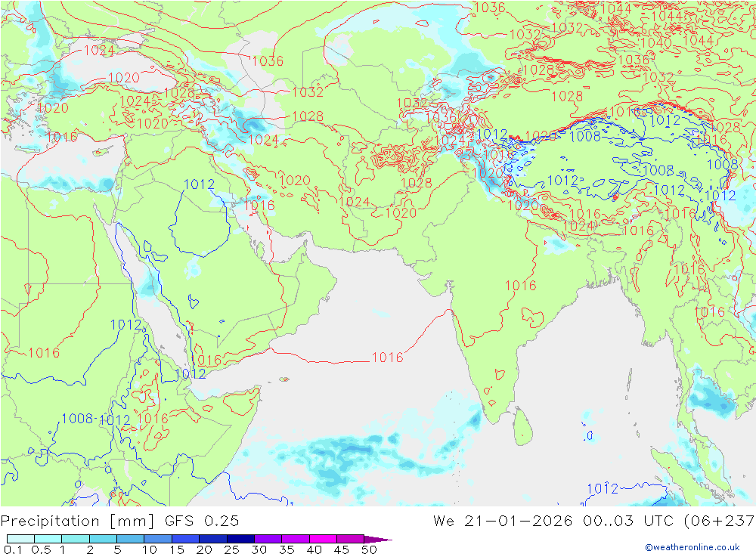Click the '0.1' legend value
This screenshot has width=756, height=554.
[13, 549]
